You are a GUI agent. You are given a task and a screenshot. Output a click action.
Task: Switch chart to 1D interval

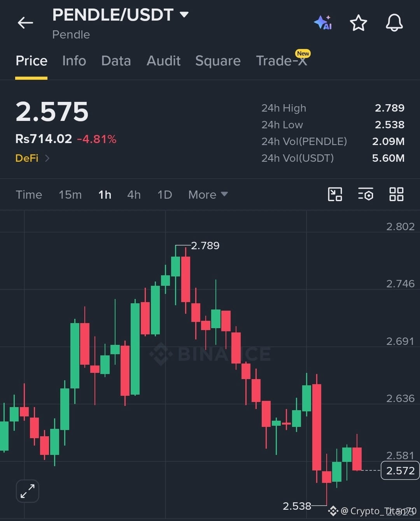coord(164,194)
